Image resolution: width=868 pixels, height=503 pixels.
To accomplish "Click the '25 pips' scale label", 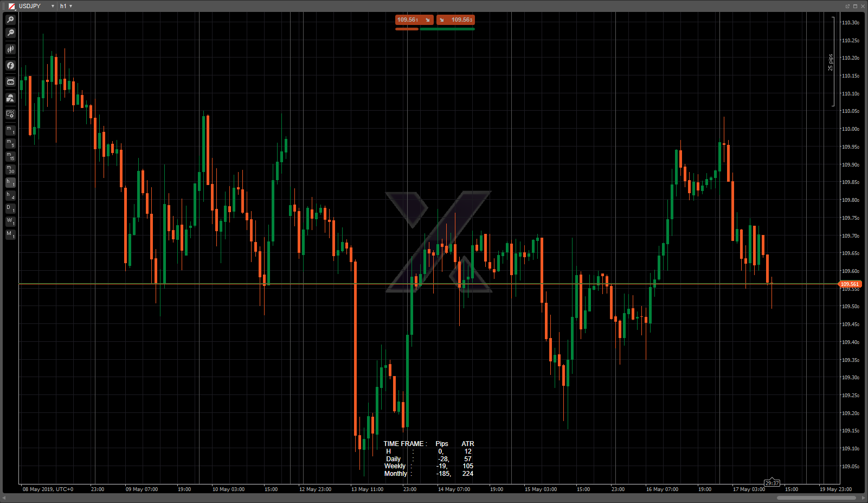I will (x=830, y=62).
